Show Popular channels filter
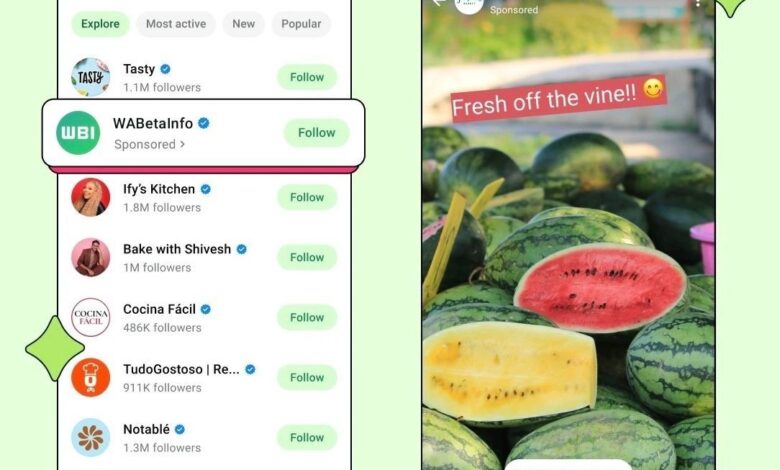Image resolution: width=780 pixels, height=470 pixels. (x=301, y=24)
